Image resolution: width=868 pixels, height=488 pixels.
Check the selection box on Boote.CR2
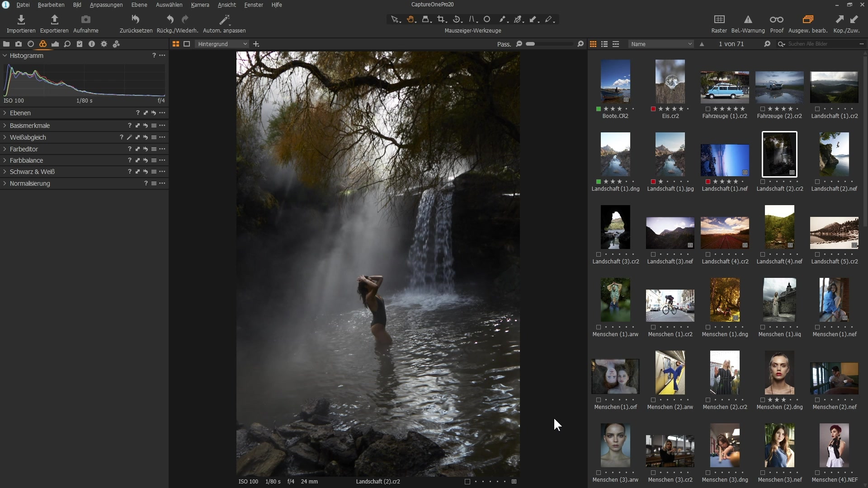click(598, 109)
